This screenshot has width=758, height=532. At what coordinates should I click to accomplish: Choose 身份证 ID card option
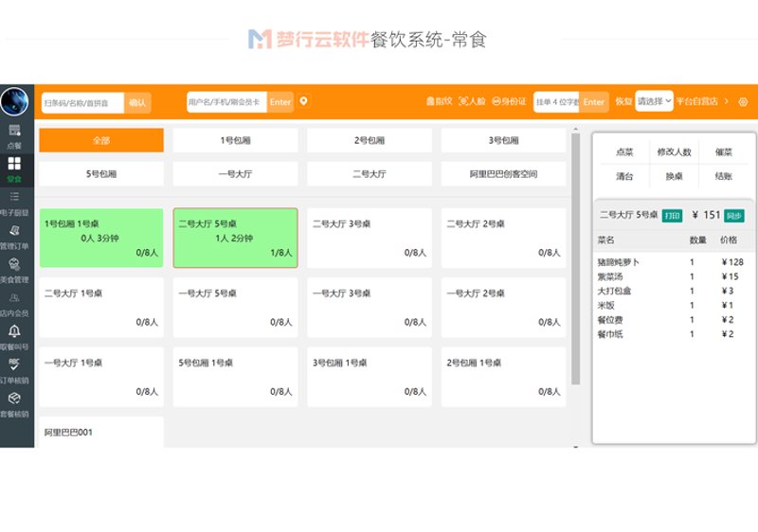click(x=509, y=101)
